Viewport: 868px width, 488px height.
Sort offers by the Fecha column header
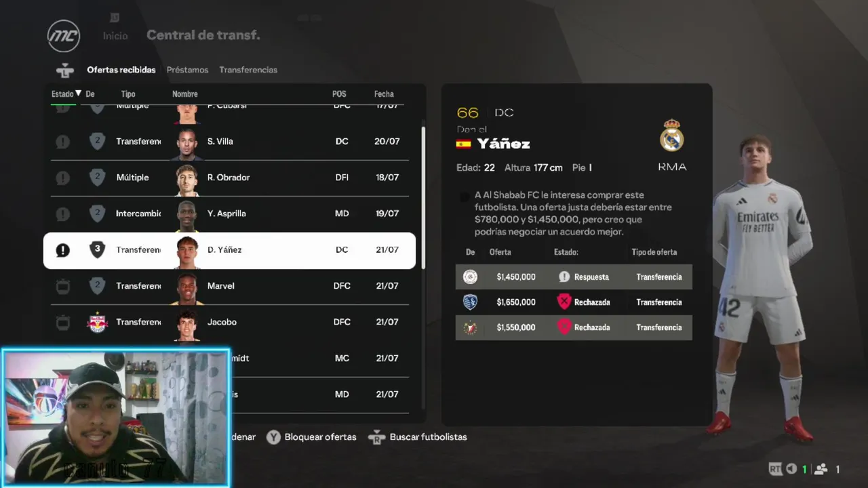pos(384,94)
